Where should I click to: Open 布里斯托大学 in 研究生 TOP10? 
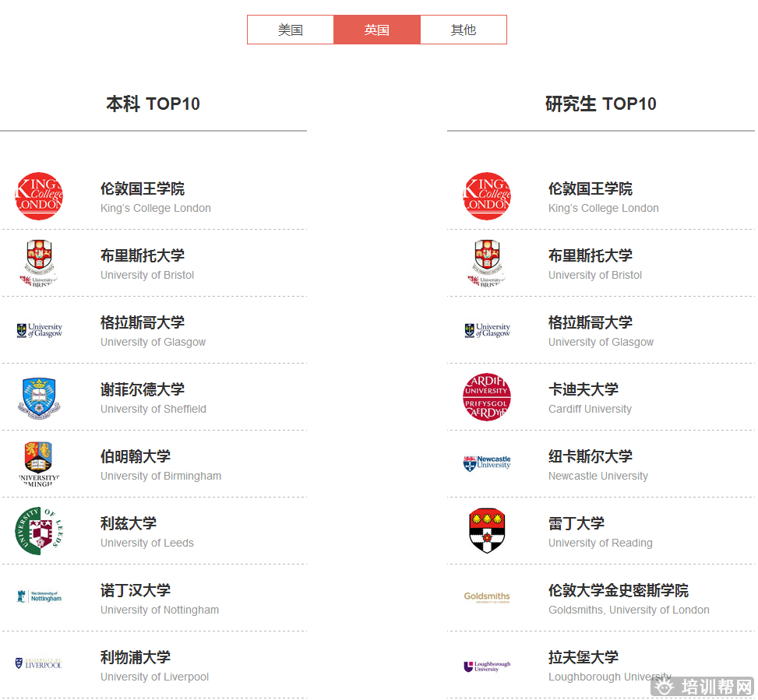591,255
